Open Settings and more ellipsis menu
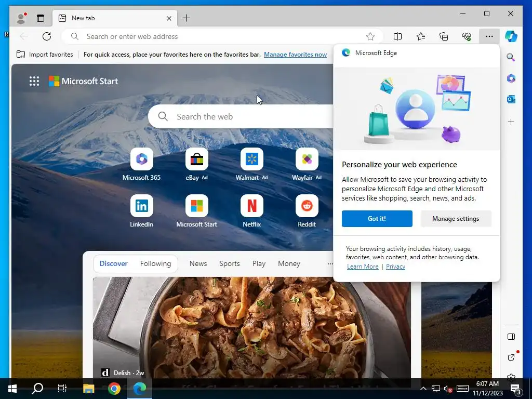 coord(489,36)
